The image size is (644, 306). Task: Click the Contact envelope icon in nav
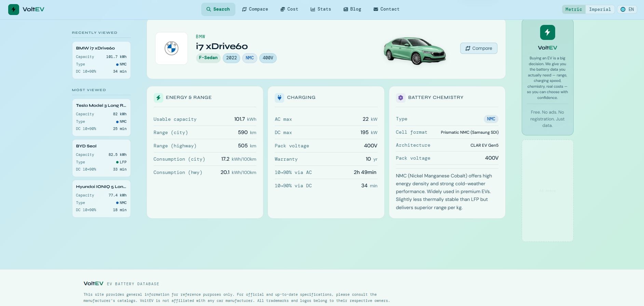pyautogui.click(x=375, y=9)
